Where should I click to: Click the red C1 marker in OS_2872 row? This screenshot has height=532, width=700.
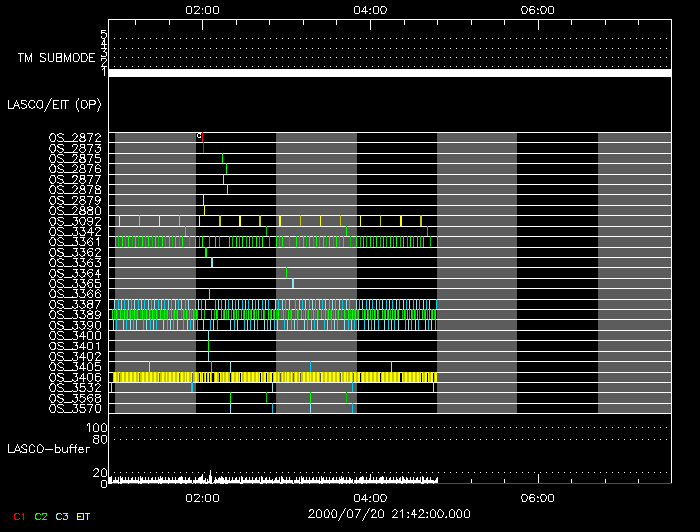click(202, 137)
